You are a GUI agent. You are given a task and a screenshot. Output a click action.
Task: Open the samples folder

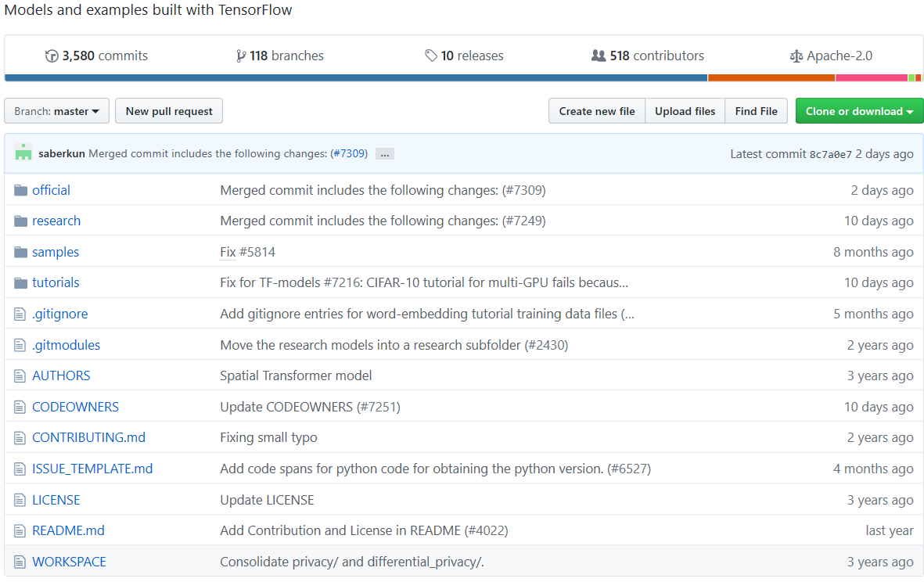click(56, 252)
